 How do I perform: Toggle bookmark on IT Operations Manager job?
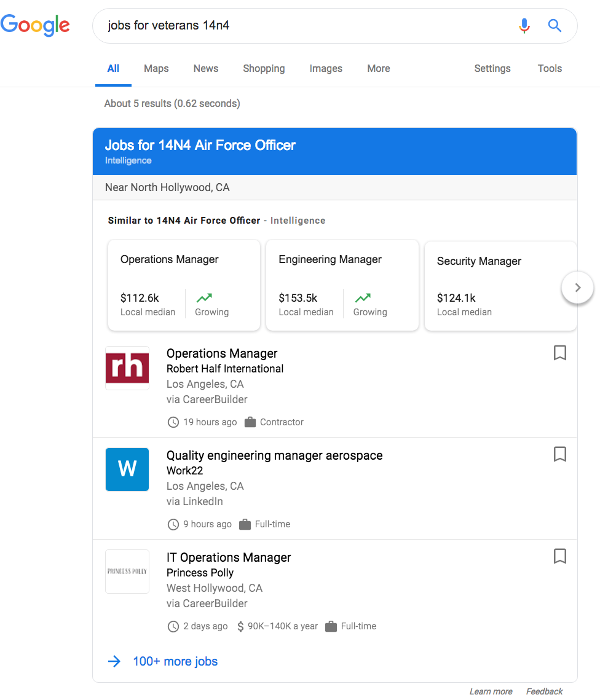(559, 556)
